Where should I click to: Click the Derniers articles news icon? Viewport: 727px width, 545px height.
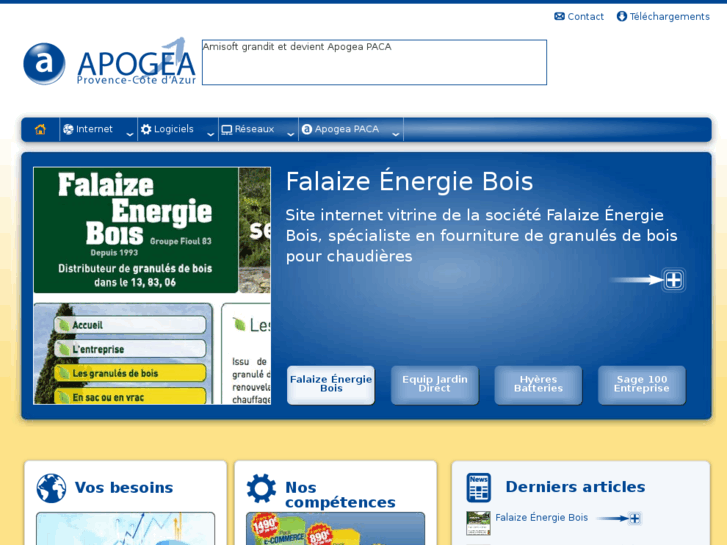pyautogui.click(x=478, y=488)
